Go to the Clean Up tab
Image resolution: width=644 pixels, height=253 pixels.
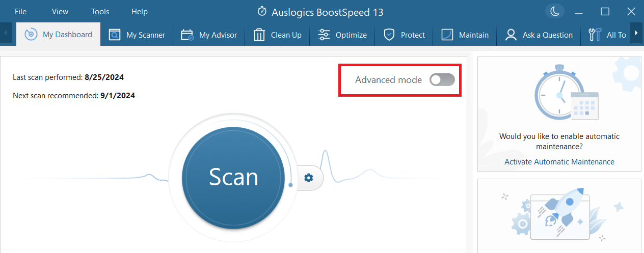click(x=278, y=35)
